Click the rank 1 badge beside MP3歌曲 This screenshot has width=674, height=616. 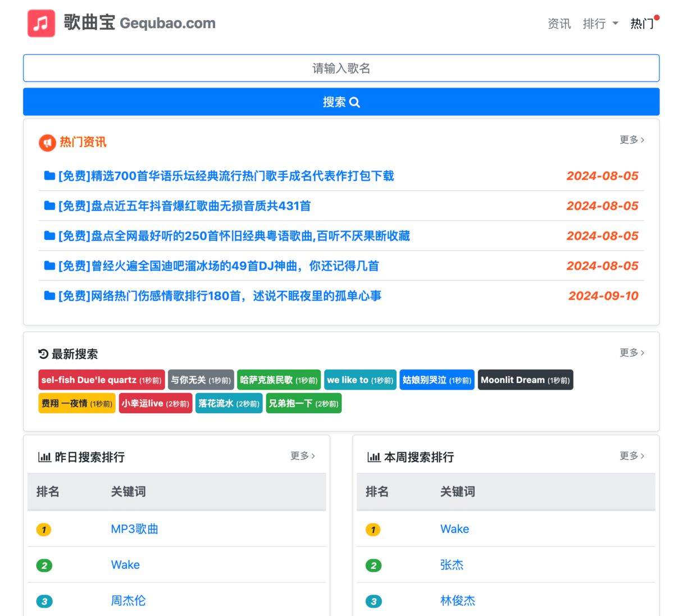[x=44, y=529]
